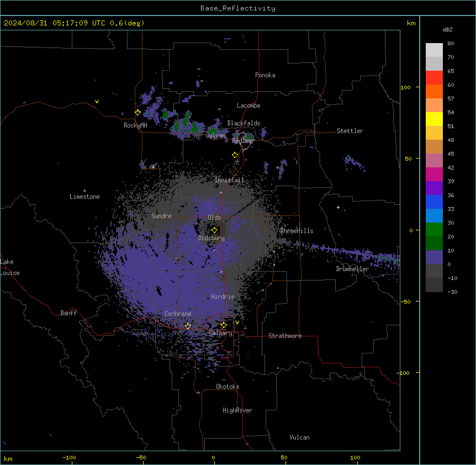The image size is (476, 465).
Task: Click the Limestone label
Action: coord(84,197)
